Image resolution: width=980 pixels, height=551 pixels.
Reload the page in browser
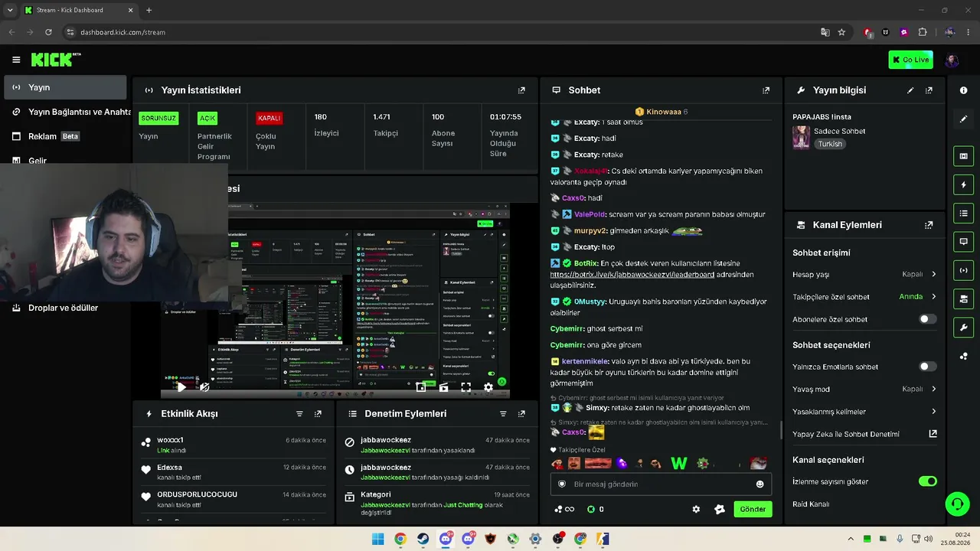(x=48, y=32)
